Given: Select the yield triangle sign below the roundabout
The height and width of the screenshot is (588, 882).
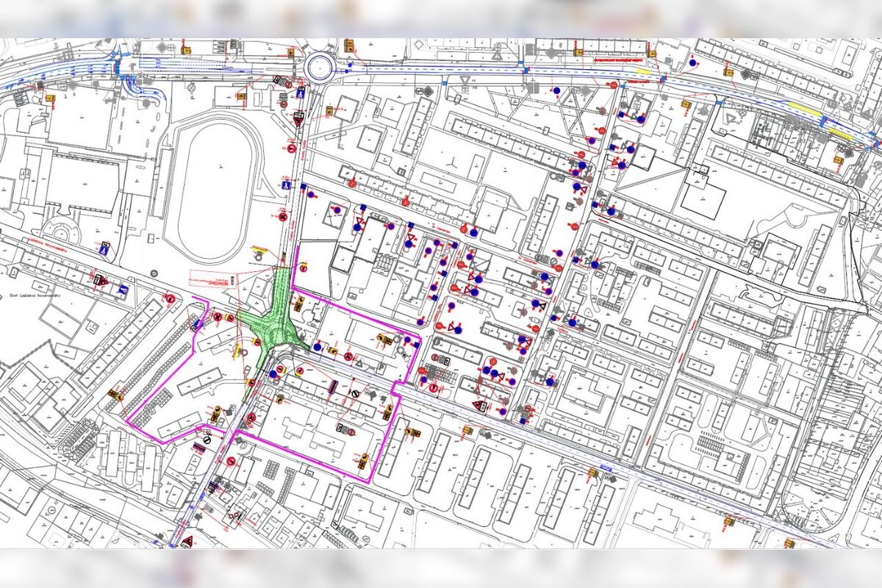Looking at the screenshot, I should 298,117.
